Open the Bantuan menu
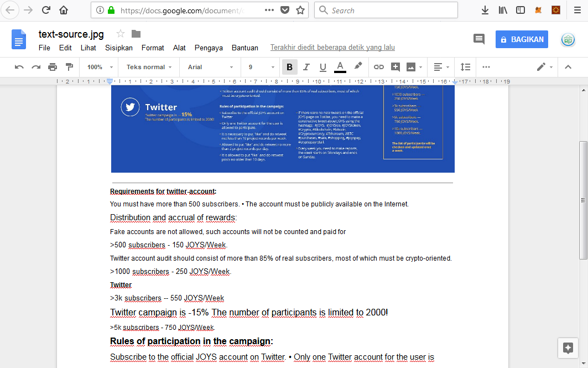The image size is (588, 368). [245, 48]
